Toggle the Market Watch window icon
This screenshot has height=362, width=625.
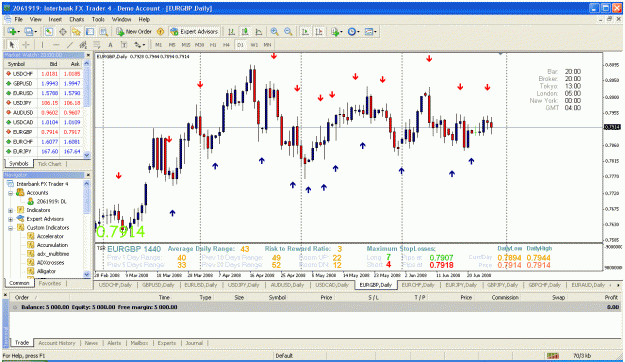(49, 31)
